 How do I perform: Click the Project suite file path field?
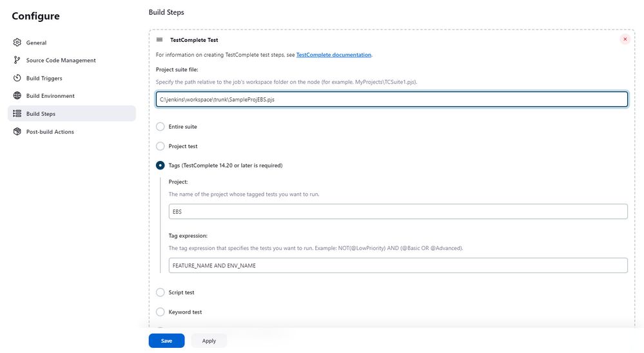391,99
